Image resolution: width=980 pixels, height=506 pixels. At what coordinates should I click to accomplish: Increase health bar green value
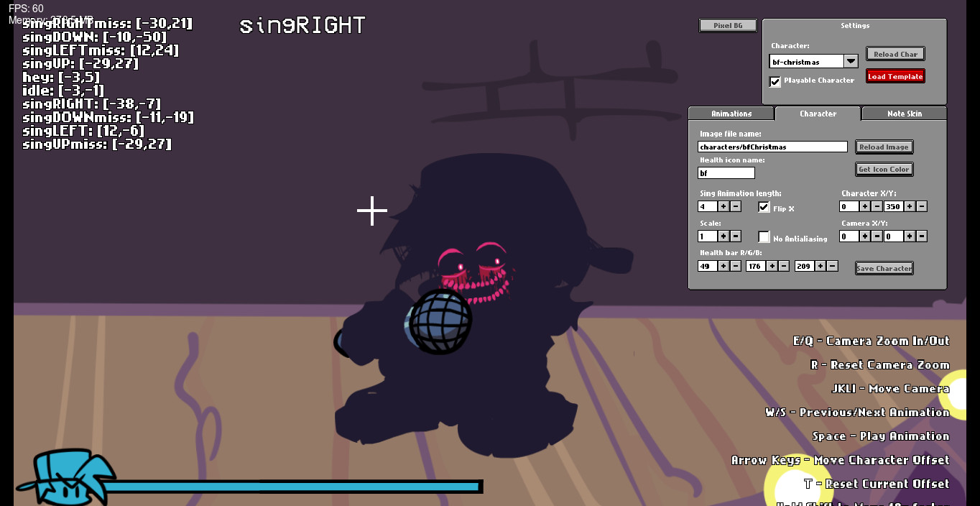tap(772, 267)
